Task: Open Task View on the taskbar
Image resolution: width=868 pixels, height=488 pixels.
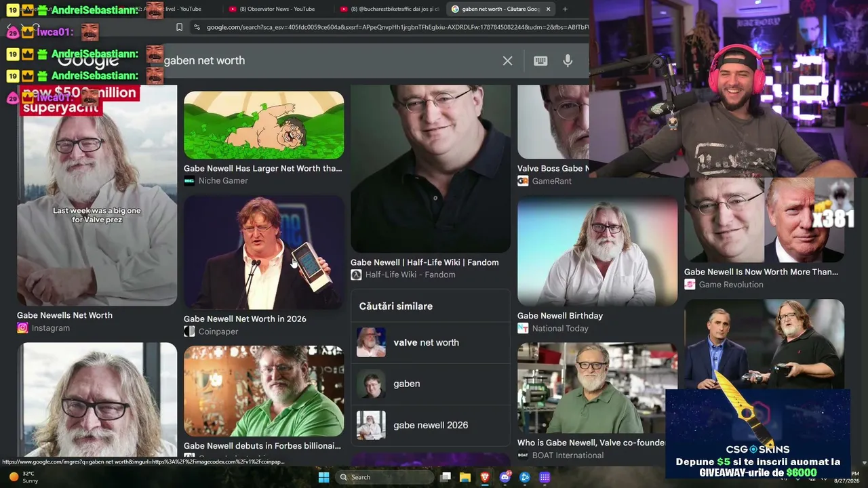Action: point(446,477)
